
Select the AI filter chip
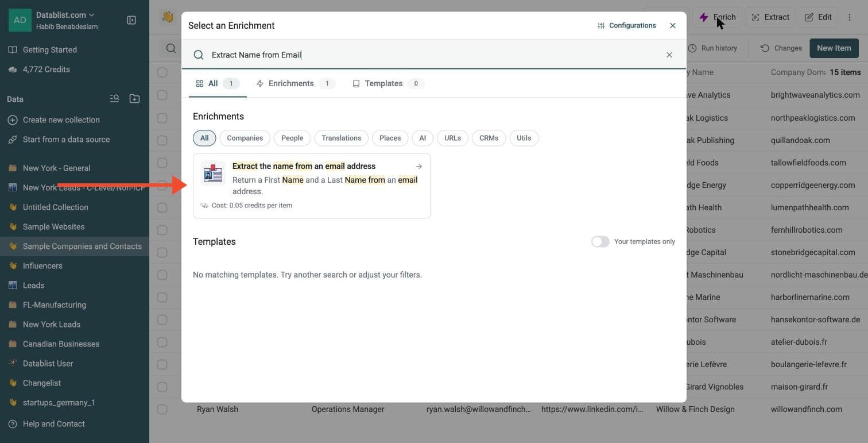[423, 138]
